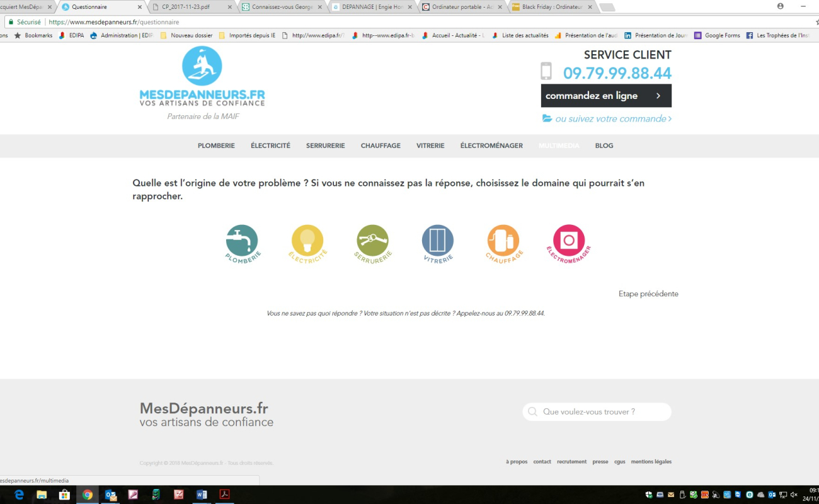The height and width of the screenshot is (504, 819).
Task: Go to SERRURERIE in the navigation bar
Action: click(x=325, y=146)
